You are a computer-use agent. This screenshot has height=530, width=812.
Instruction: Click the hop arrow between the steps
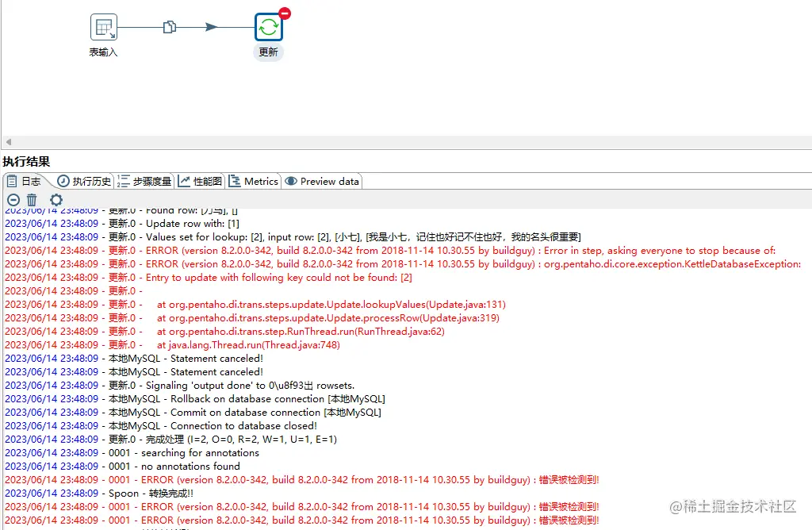pos(211,27)
